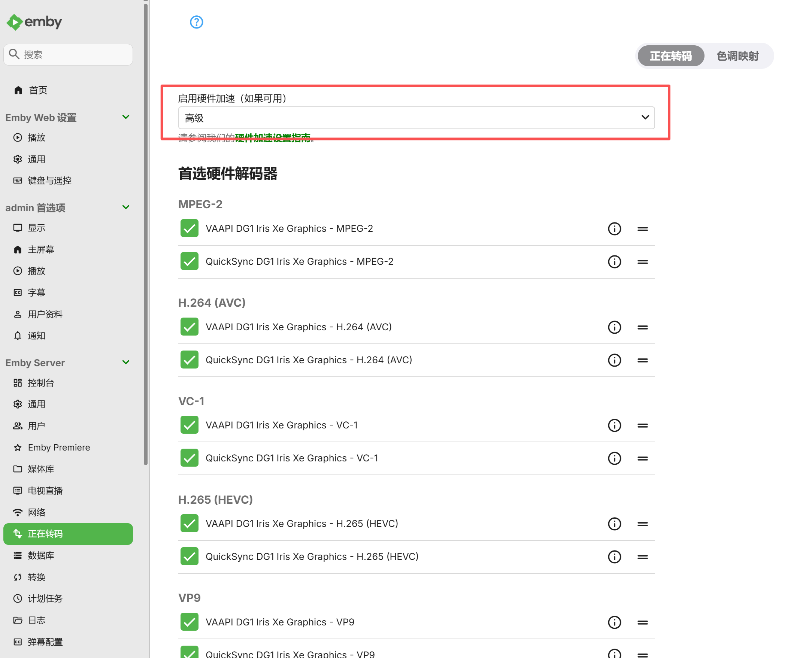Collapse the Emby Server section

pos(125,363)
